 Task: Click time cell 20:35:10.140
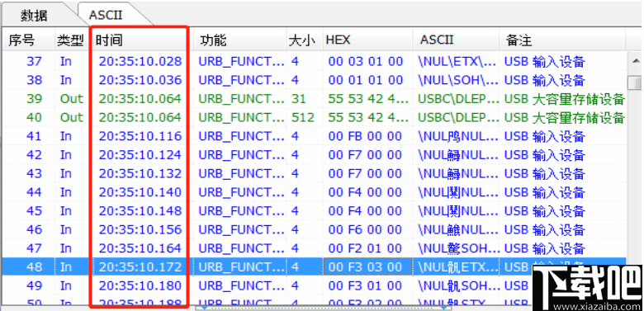coord(140,192)
